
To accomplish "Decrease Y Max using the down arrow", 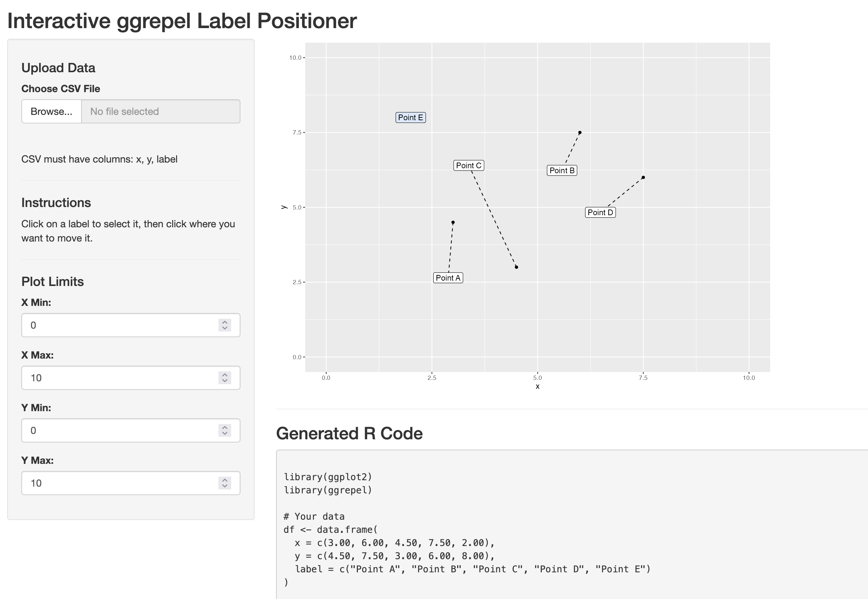I will (x=224, y=486).
